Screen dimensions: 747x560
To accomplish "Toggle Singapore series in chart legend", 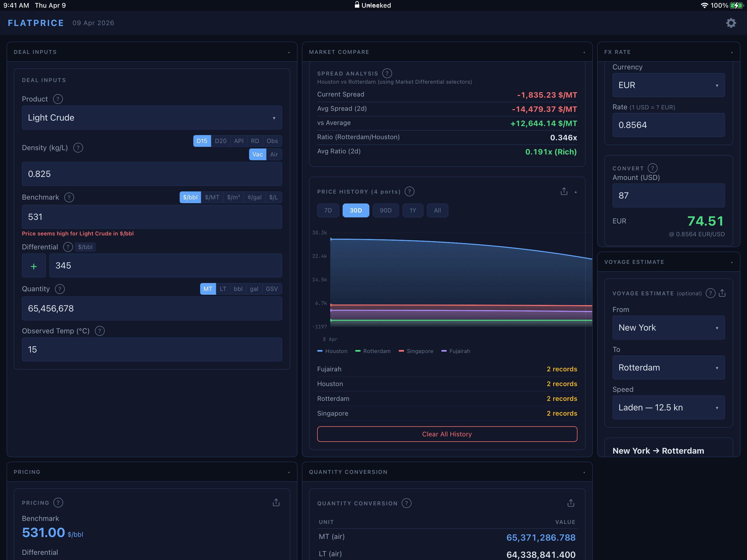I will 416,351.
